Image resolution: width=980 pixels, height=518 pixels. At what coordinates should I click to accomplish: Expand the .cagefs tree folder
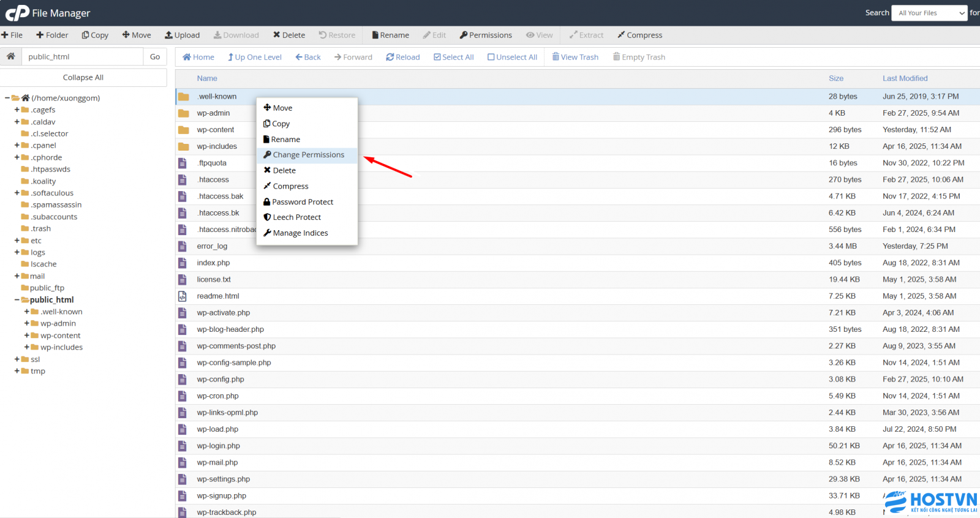[x=17, y=110]
